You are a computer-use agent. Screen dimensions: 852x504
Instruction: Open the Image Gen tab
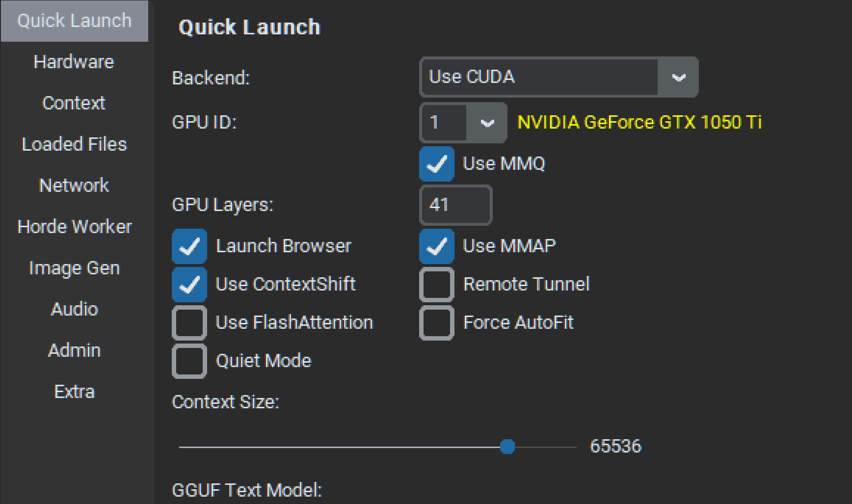[74, 268]
